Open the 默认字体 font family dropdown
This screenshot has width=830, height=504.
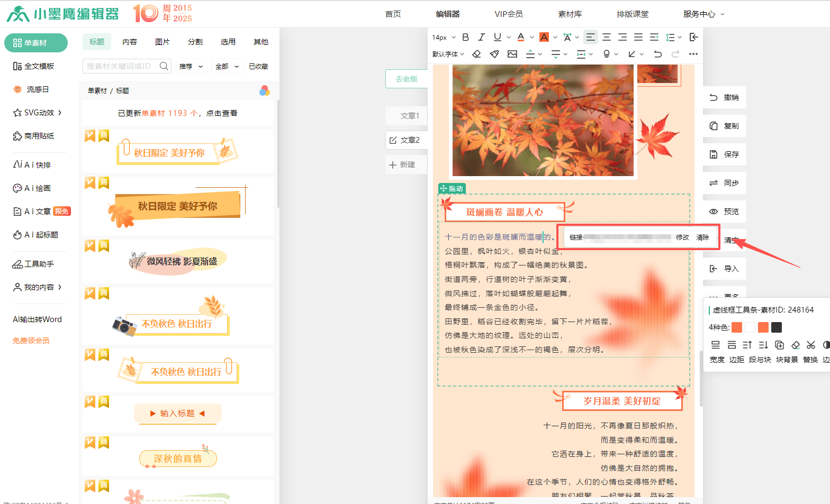[x=448, y=54]
